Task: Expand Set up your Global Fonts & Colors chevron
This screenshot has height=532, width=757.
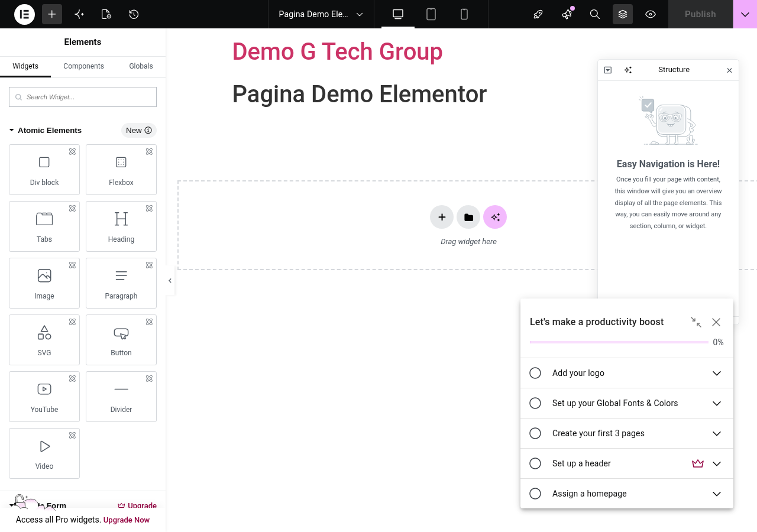Action: [717, 403]
